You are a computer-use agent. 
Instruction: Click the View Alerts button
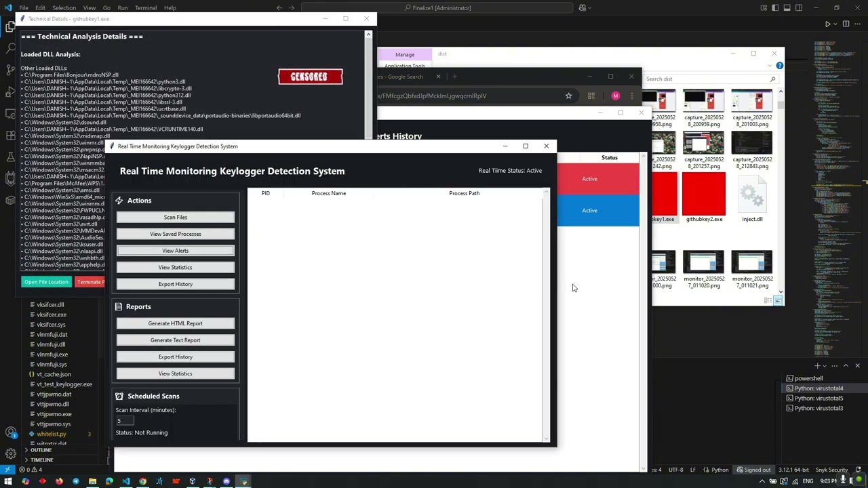coord(176,251)
